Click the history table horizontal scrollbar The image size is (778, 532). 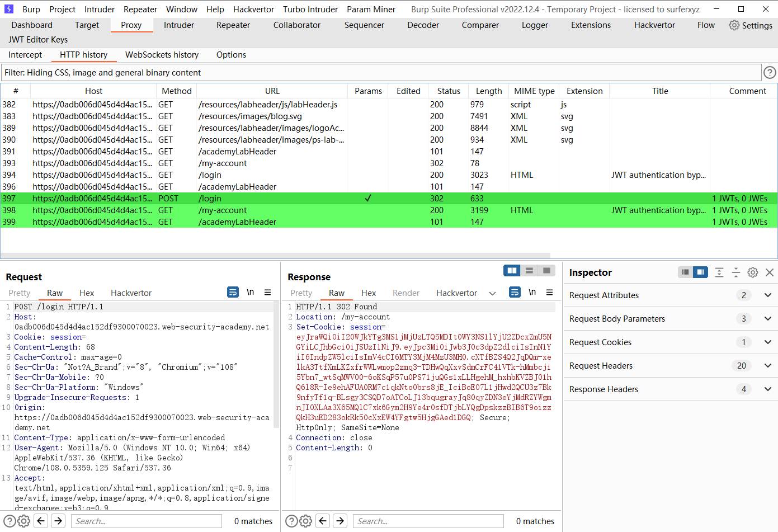point(275,256)
